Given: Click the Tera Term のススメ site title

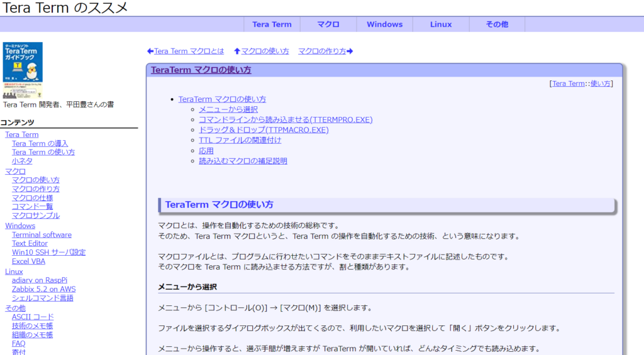Looking at the screenshot, I should tap(65, 8).
